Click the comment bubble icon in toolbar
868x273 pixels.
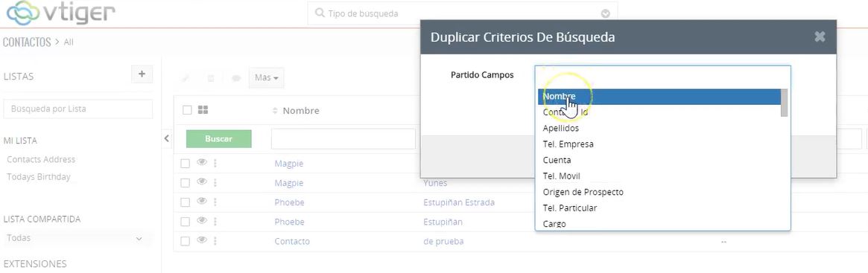[236, 78]
